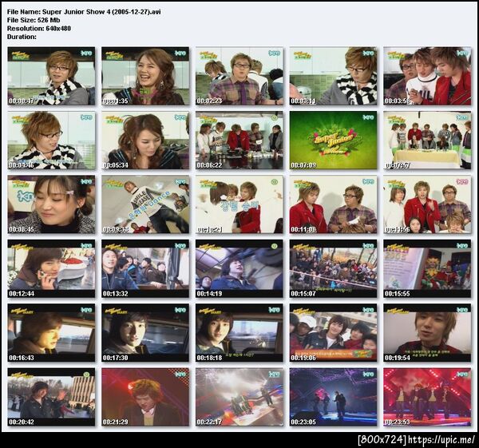Viewport: 479px width, 448px height.
Task: Click the stage thumbnail timestamped 00:22:17
Action: point(239,397)
